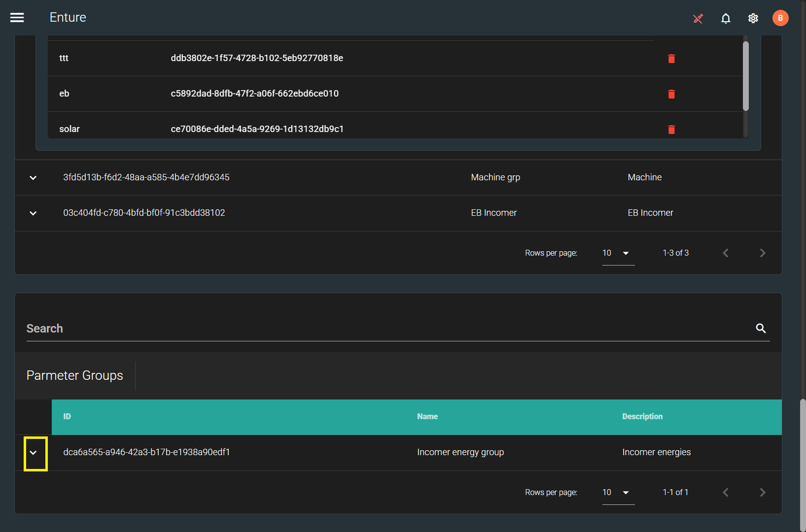Open the hamburger navigation menu
This screenshot has width=806, height=532.
pyautogui.click(x=17, y=18)
